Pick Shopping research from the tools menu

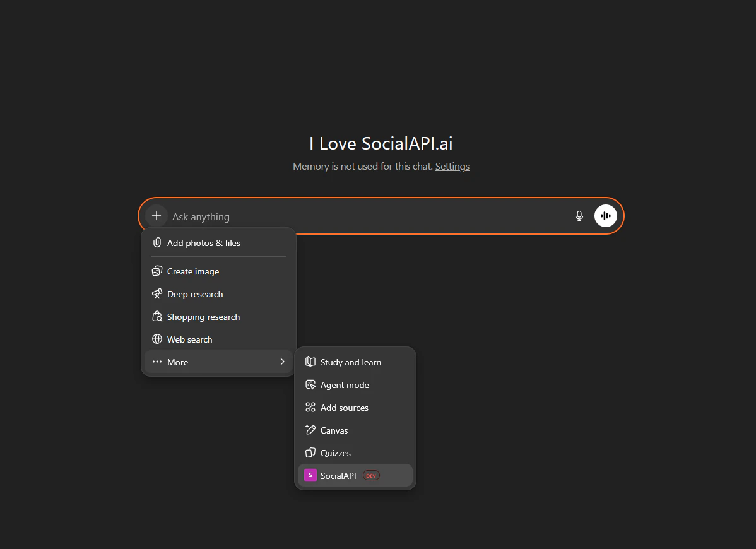point(203,316)
